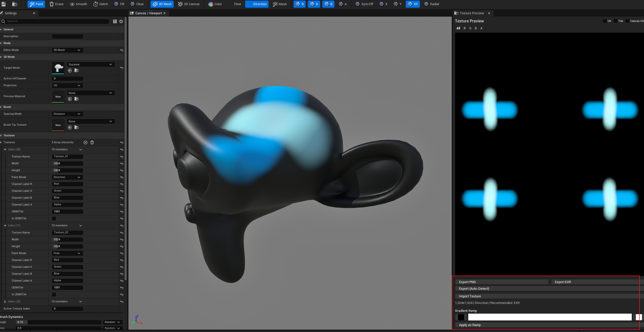The image size is (644, 332).
Task: Enable X axis symmetry
Action: [384, 4]
